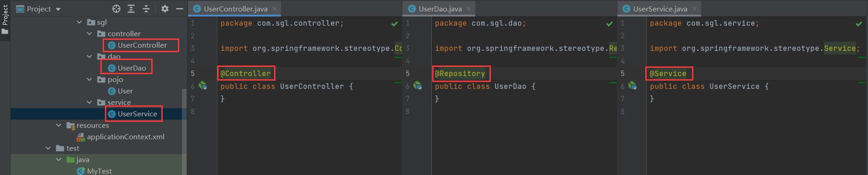
Task: Close the UserController.java tab
Action: coord(275,9)
